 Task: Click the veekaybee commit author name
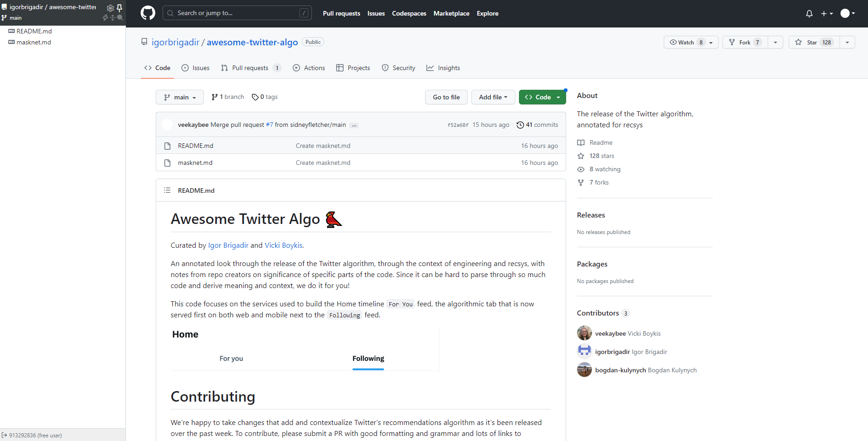pyautogui.click(x=193, y=125)
